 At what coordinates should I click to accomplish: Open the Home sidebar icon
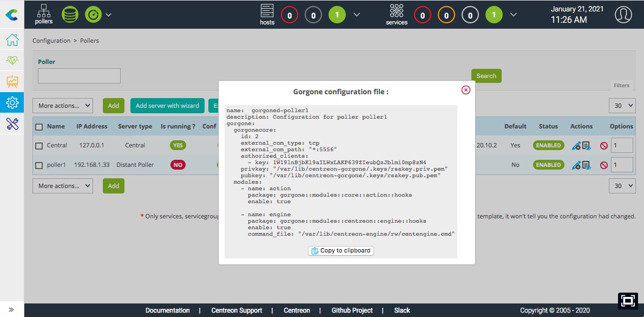(12, 40)
